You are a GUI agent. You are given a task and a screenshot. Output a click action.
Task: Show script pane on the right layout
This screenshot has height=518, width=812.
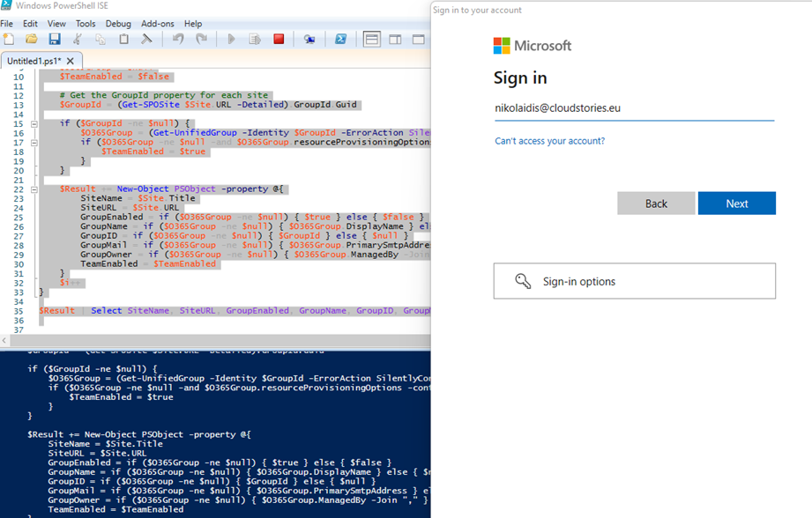click(395, 40)
